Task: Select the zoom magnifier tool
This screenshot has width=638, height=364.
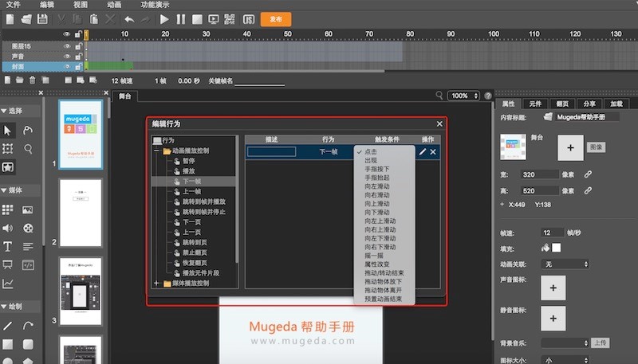Action: (28, 149)
